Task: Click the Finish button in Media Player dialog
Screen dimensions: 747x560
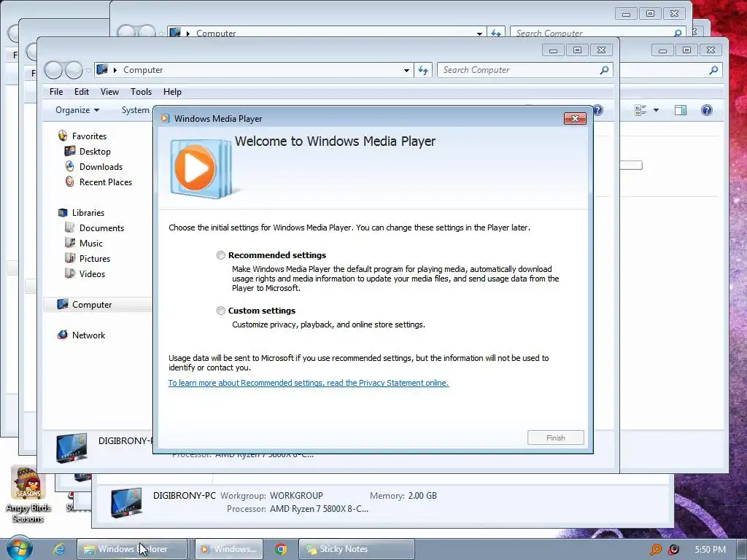Action: click(x=555, y=437)
